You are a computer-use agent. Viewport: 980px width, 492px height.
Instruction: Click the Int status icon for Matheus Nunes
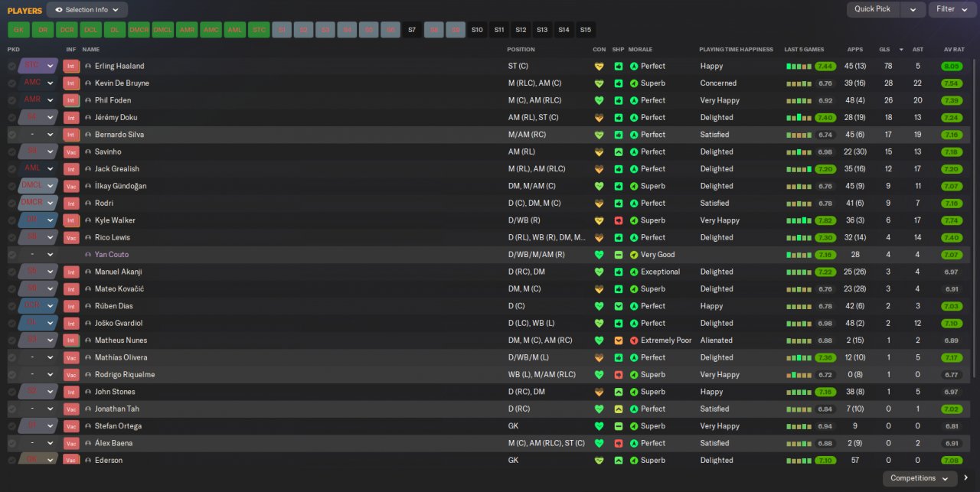(x=71, y=340)
